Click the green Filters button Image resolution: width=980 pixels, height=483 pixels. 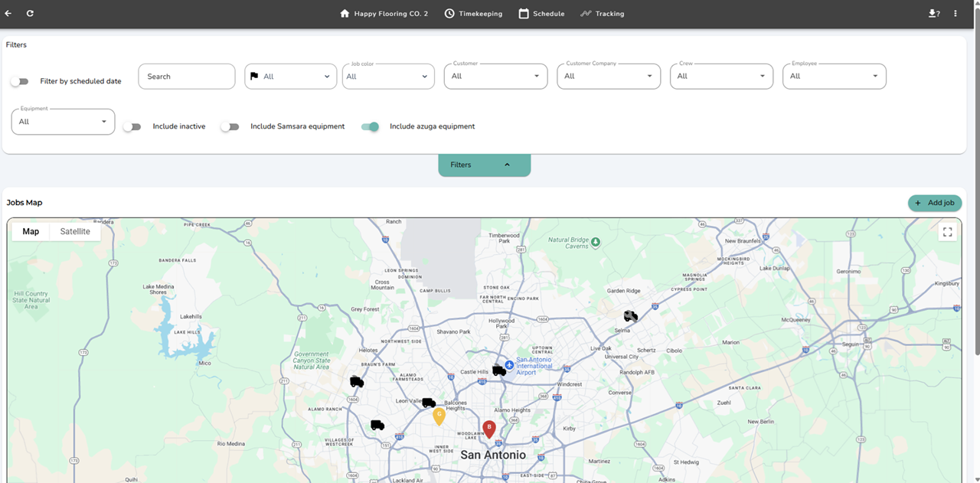[484, 165]
